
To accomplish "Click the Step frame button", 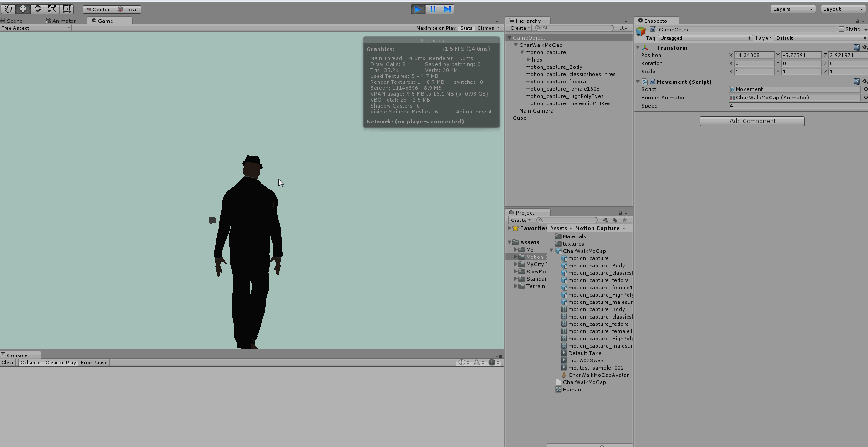I will 447,9.
